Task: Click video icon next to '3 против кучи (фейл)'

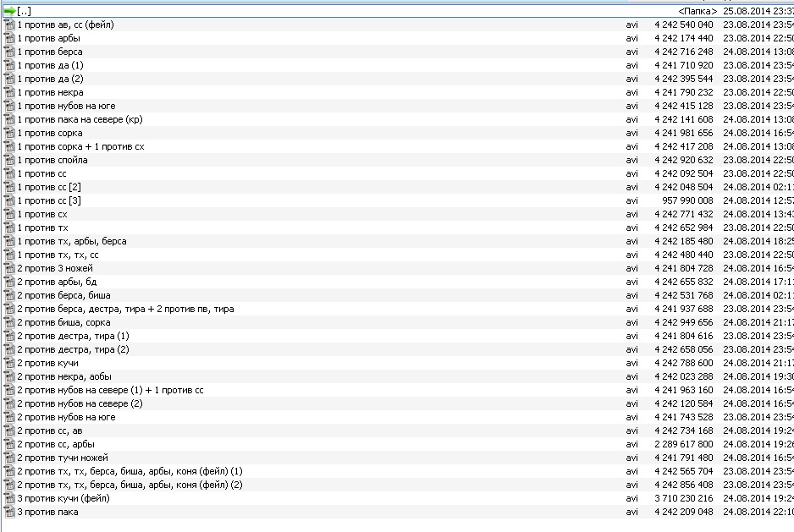Action: pos(9,499)
